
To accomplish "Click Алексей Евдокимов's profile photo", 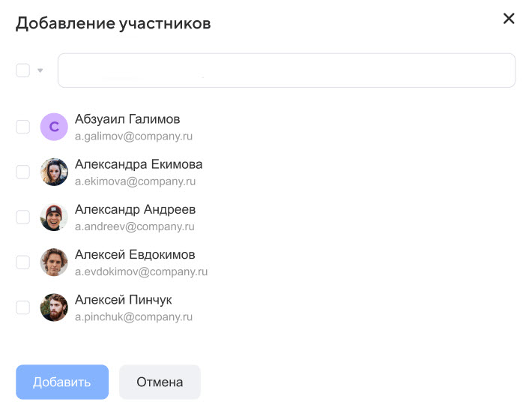I will (54, 262).
